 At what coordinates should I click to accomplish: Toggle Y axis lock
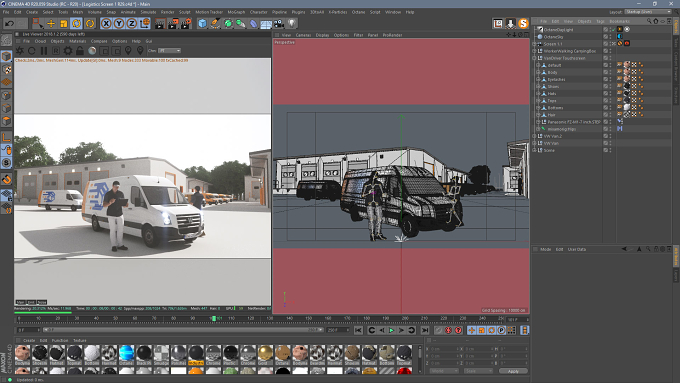tap(119, 23)
